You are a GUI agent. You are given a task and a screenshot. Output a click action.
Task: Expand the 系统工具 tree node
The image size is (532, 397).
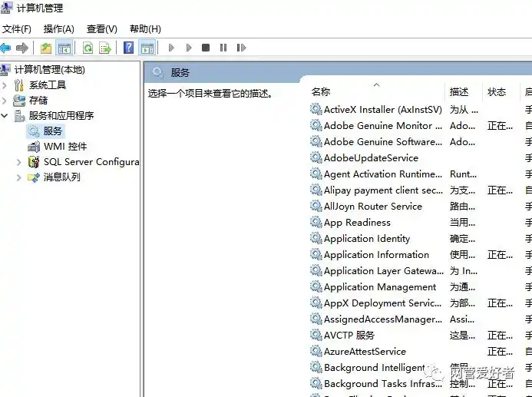click(x=5, y=85)
